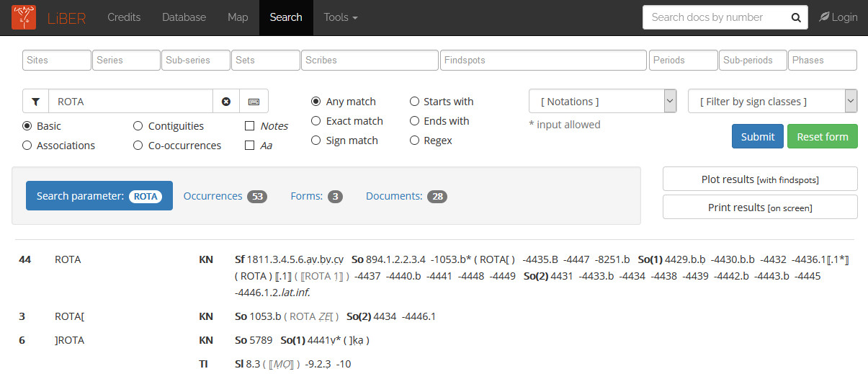
Task: Select the Contiguities radio option
Action: click(138, 126)
